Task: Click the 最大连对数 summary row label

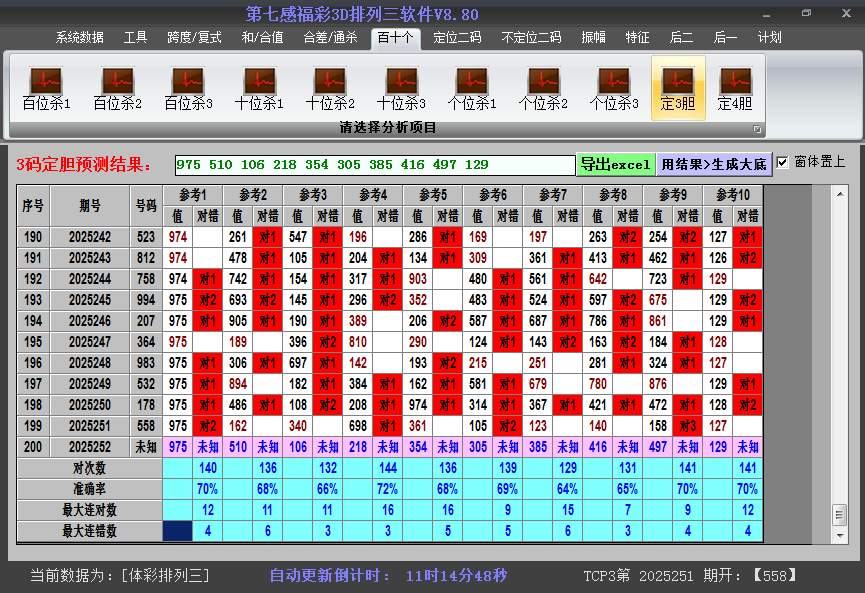Action: pos(90,510)
